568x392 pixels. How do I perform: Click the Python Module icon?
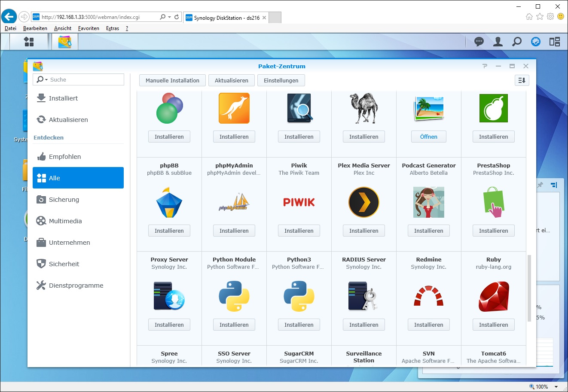click(x=234, y=296)
